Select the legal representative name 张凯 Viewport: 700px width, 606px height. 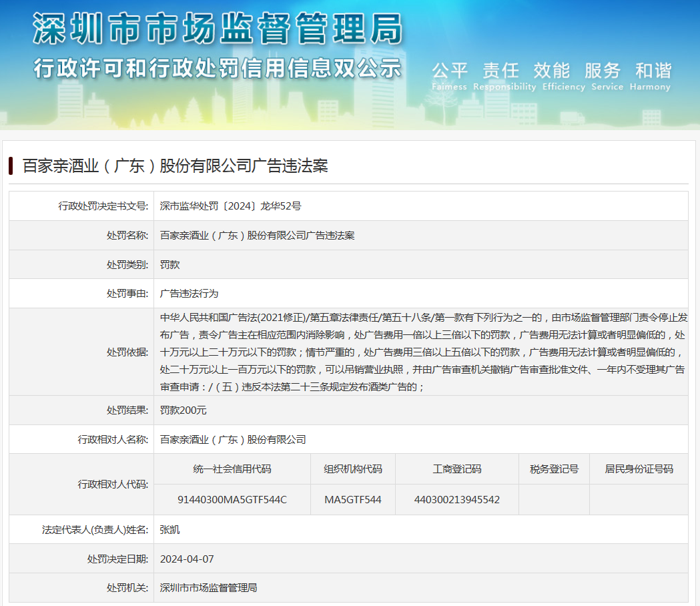pyautogui.click(x=169, y=530)
